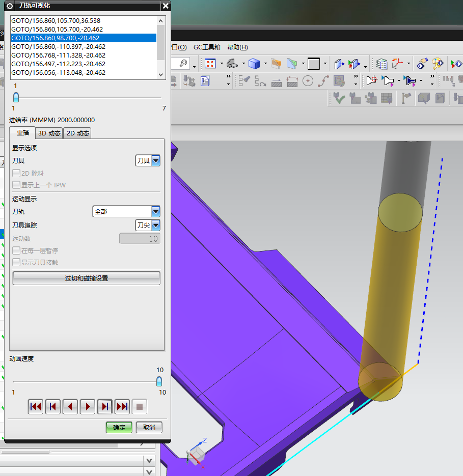Click the white tool with magenta arrow icon

[x=389, y=81]
